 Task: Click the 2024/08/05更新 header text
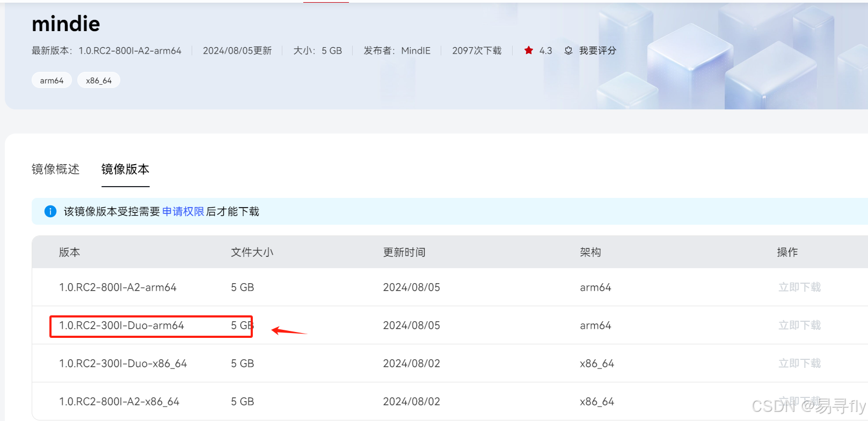pyautogui.click(x=237, y=50)
